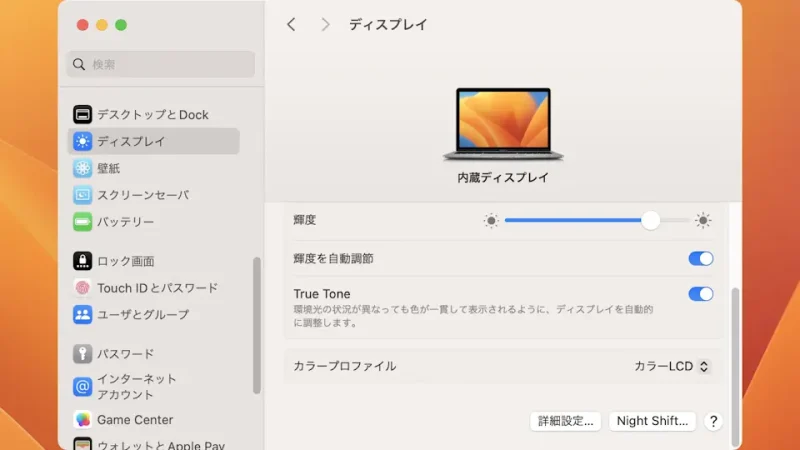Click the ウォレットとApple Pay icon

tap(82, 444)
